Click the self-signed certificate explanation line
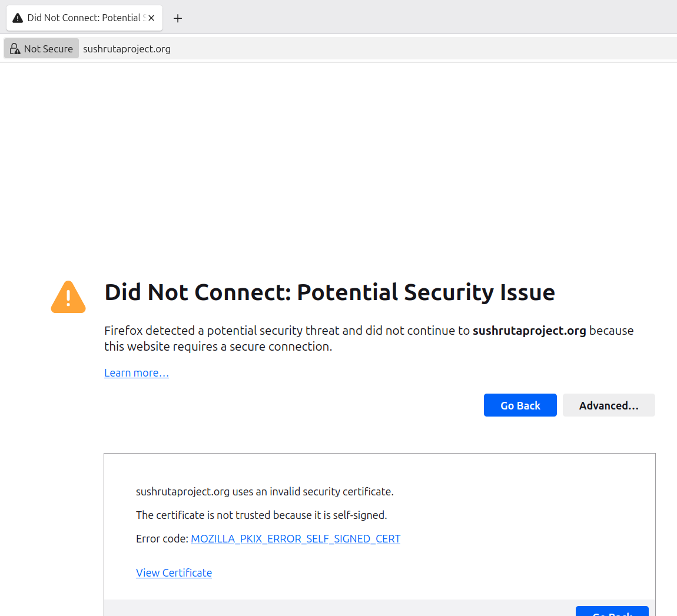The image size is (677, 616). [x=261, y=515]
